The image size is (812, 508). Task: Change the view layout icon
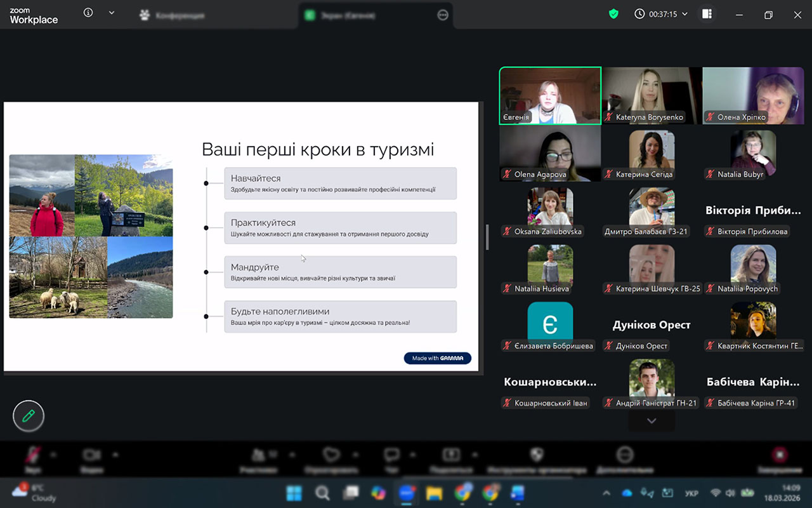pos(707,14)
